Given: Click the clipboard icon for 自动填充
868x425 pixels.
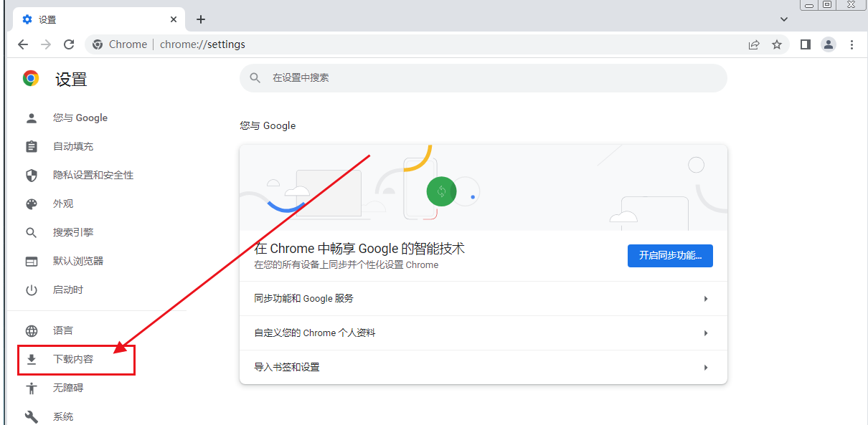Looking at the screenshot, I should coord(31,146).
